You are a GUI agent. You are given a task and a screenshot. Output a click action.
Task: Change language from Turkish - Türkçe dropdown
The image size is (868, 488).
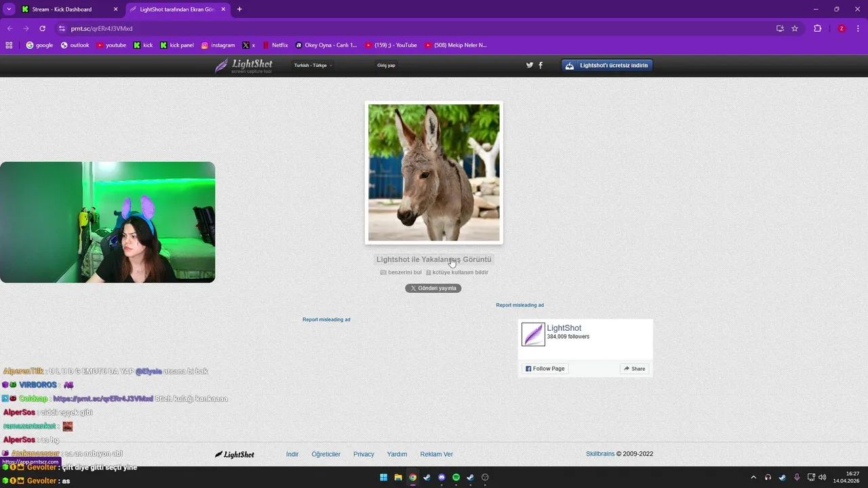click(x=313, y=66)
